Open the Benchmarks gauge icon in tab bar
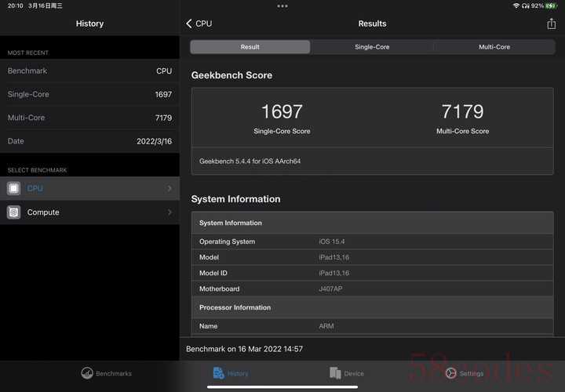The width and height of the screenshot is (565, 392). pos(87,373)
